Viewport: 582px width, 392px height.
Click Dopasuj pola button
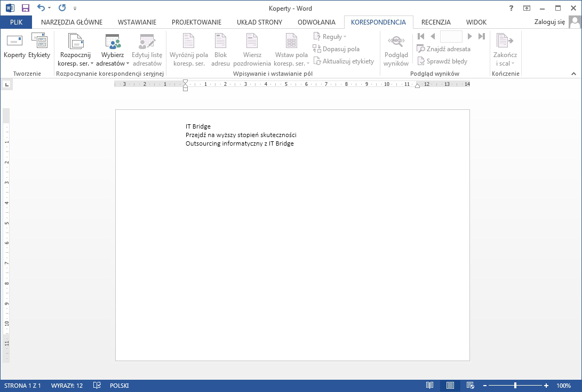pyautogui.click(x=336, y=49)
